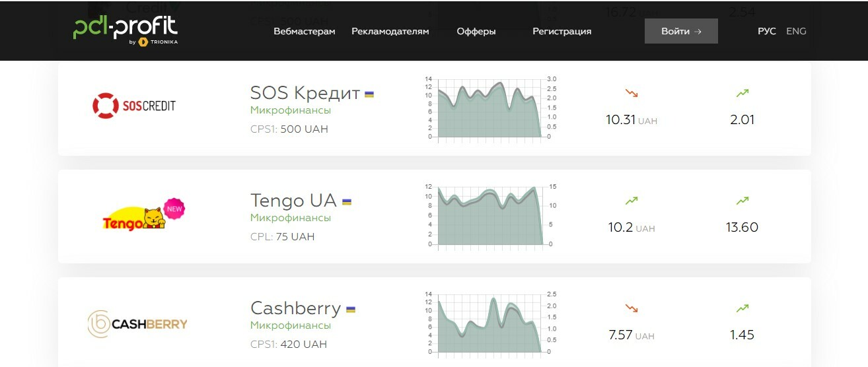Click the Cashberry statistics chart
This screenshot has height=367, width=868.
[489, 322]
